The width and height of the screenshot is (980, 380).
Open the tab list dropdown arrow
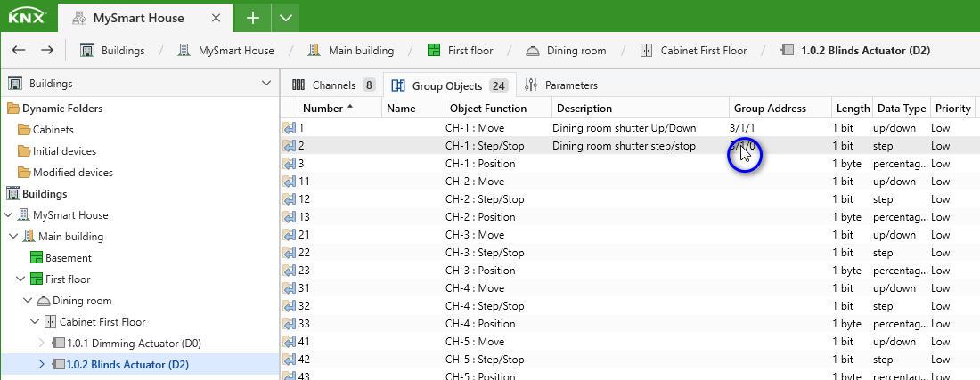click(286, 18)
